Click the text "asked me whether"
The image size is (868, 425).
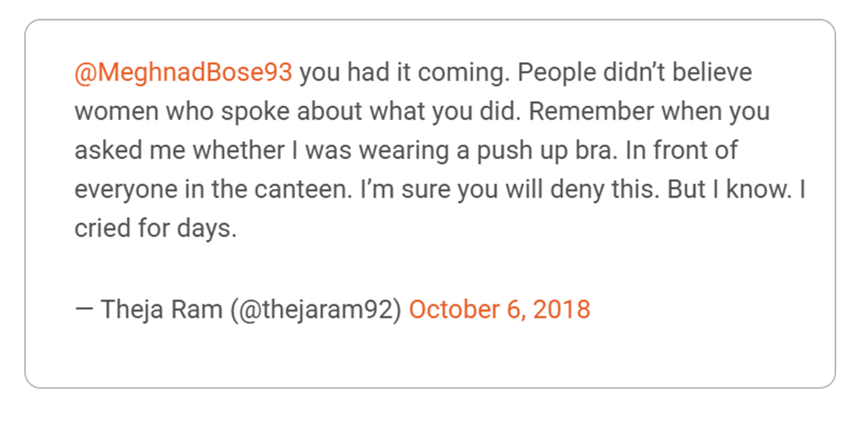152,152
